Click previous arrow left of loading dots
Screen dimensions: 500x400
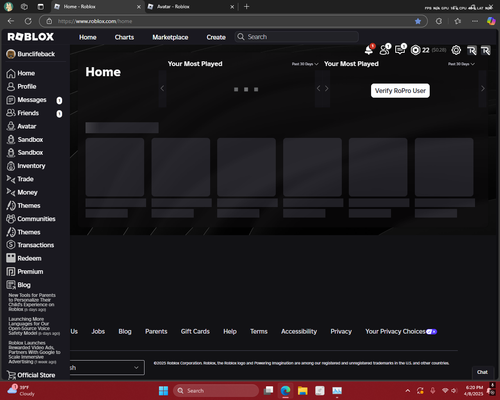[162, 89]
